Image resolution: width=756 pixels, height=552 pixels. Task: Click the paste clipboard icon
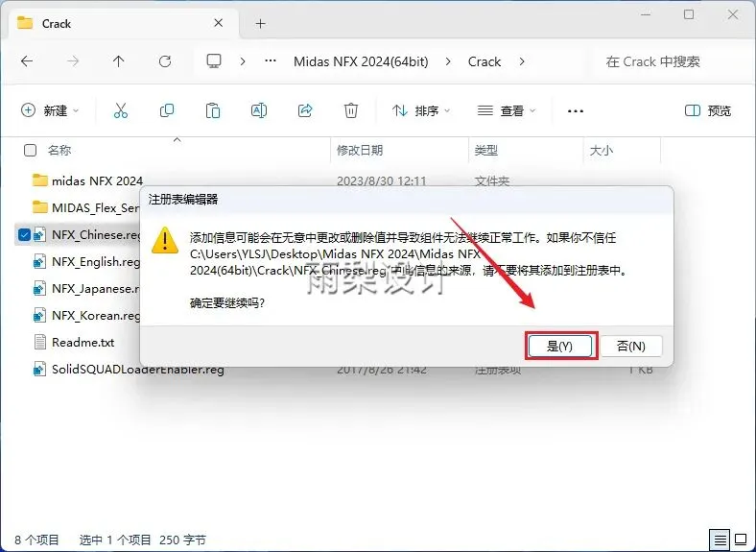(x=213, y=110)
